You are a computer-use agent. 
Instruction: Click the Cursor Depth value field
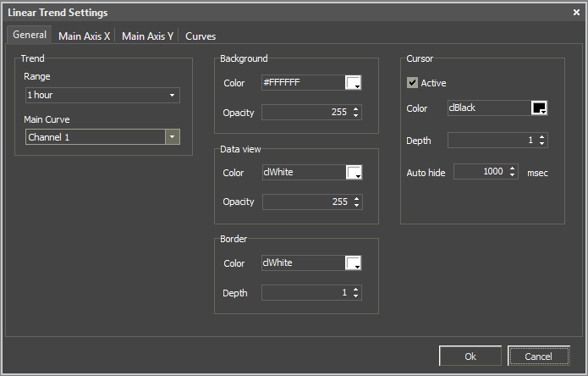pos(492,140)
